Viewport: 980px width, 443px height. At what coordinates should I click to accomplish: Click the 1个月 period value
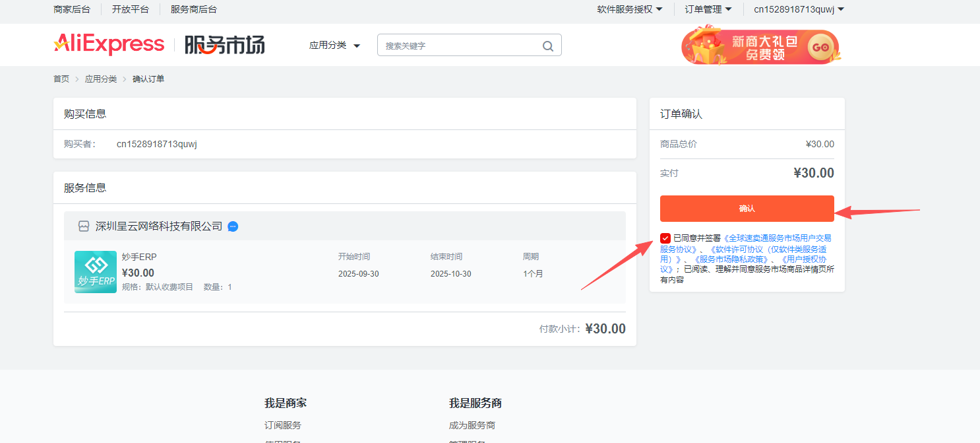coord(533,274)
